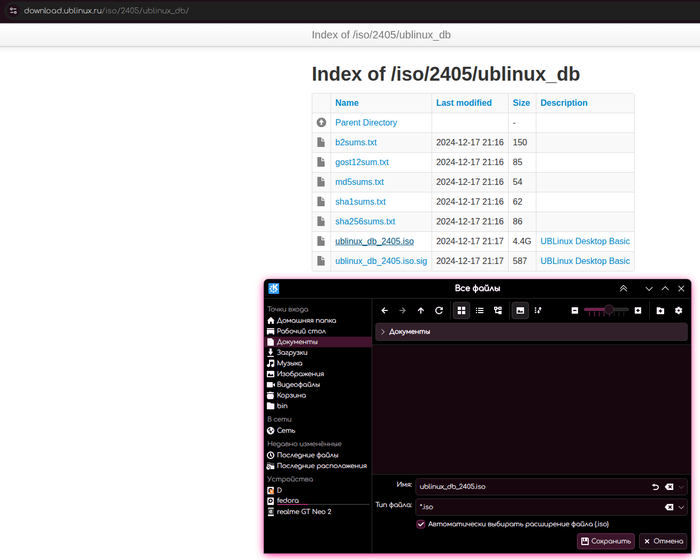Image resolution: width=700 pixels, height=560 pixels.
Task: Toggle file previews in dialog
Action: (520, 310)
